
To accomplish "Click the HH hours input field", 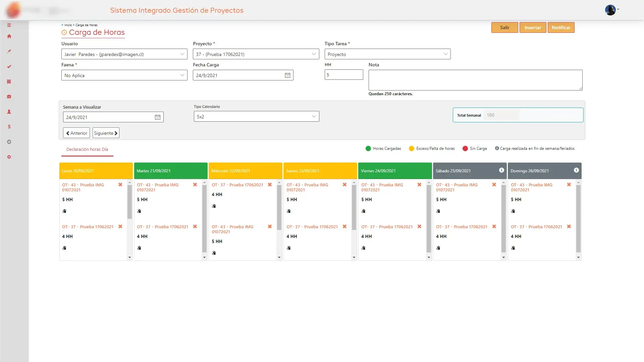I will click(344, 75).
